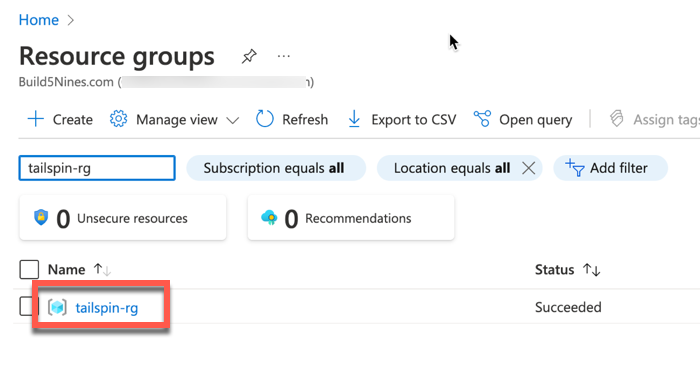Open the Subscription equals all filter
Screen dimensions: 700x366
pos(276,168)
